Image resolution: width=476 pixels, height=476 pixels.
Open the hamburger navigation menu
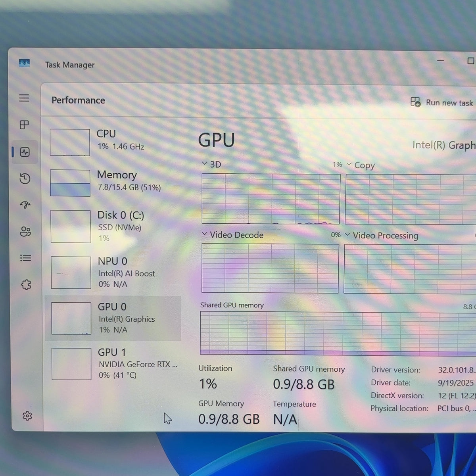point(24,98)
